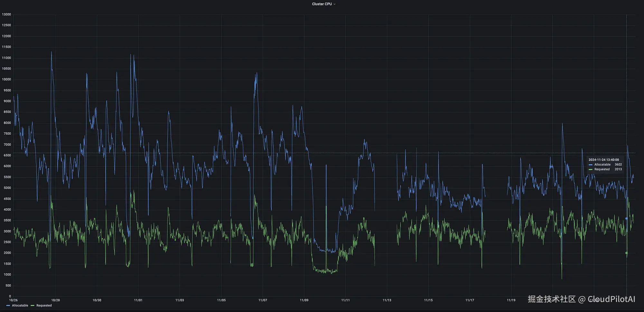Click the 13000 y-axis label
Screen dimensions: 644x312
(6, 14)
